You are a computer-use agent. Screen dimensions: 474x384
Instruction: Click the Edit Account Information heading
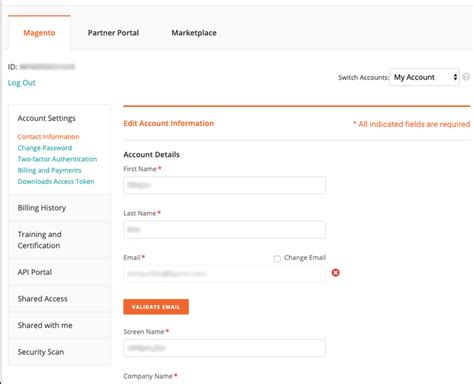pyautogui.click(x=169, y=123)
